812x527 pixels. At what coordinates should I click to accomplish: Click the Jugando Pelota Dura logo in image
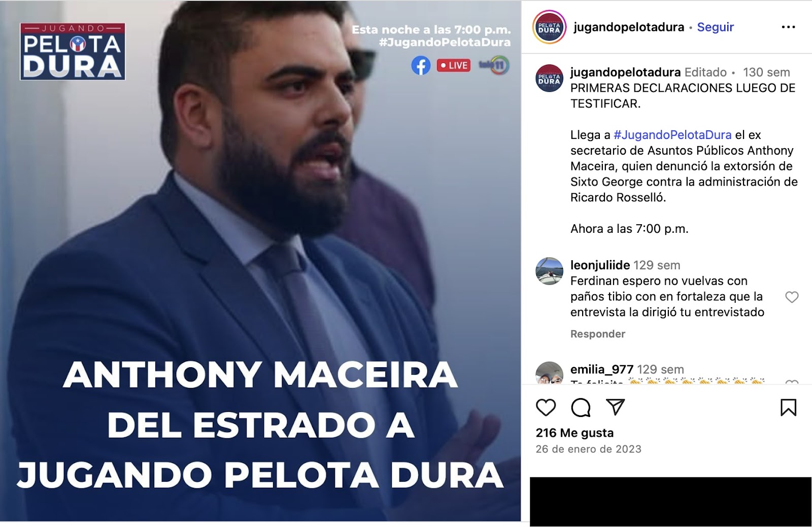click(73, 51)
